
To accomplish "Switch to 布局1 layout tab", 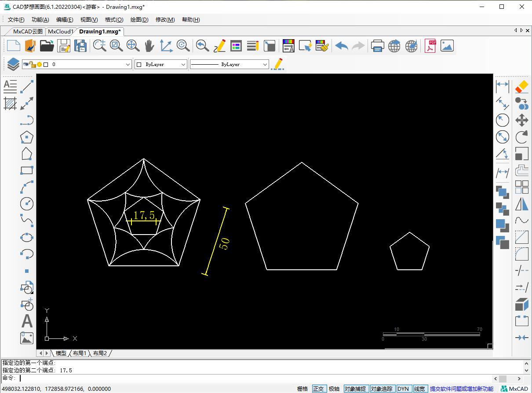I will pyautogui.click(x=80, y=353).
